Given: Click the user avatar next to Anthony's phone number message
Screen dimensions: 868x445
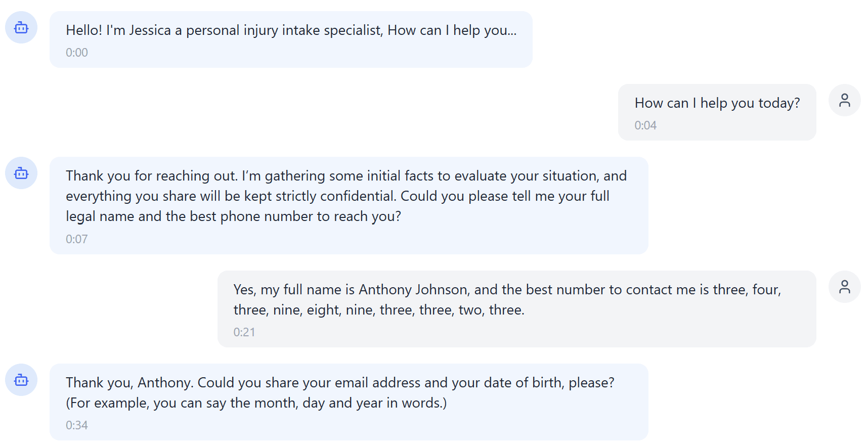Looking at the screenshot, I should [844, 286].
